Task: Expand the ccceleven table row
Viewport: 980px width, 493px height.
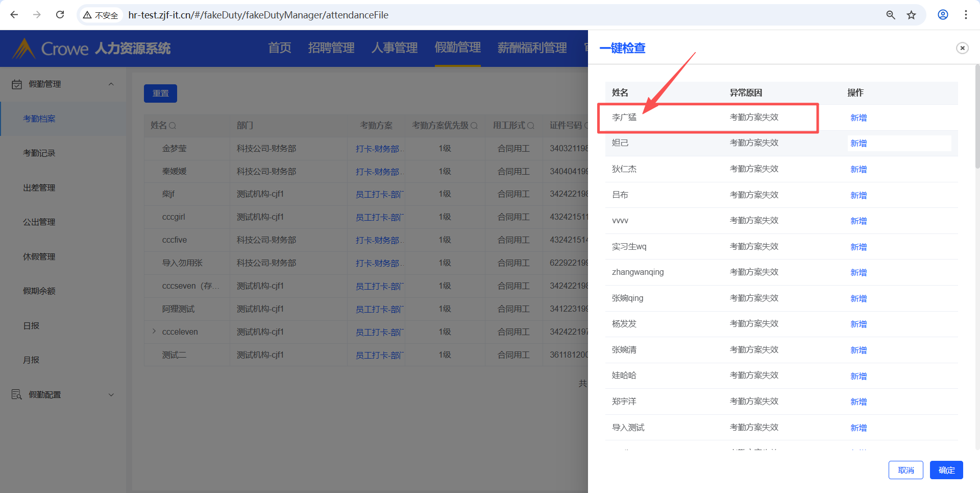Action: tap(154, 332)
